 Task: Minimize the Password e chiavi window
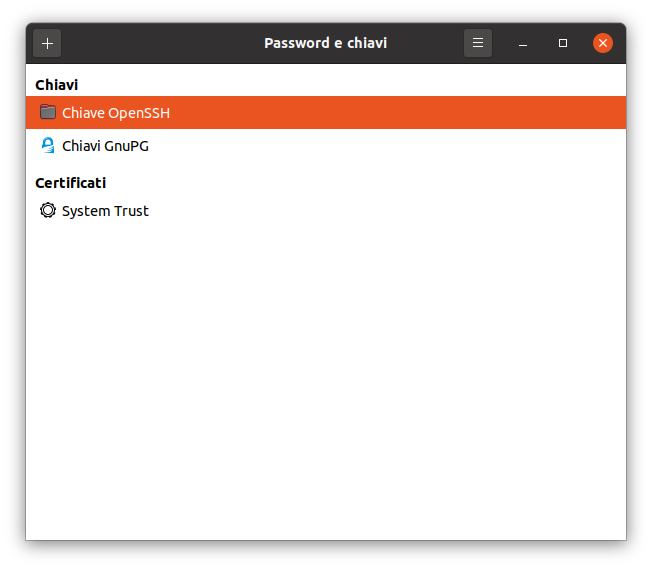(523, 43)
